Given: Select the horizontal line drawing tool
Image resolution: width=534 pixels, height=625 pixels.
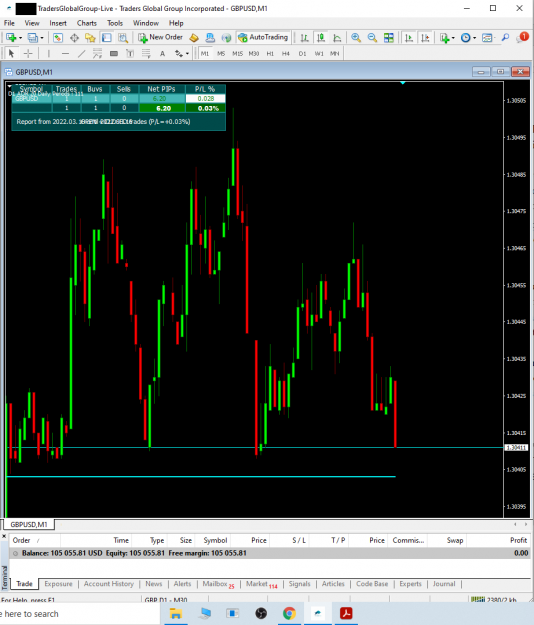Looking at the screenshot, I should (x=65, y=53).
